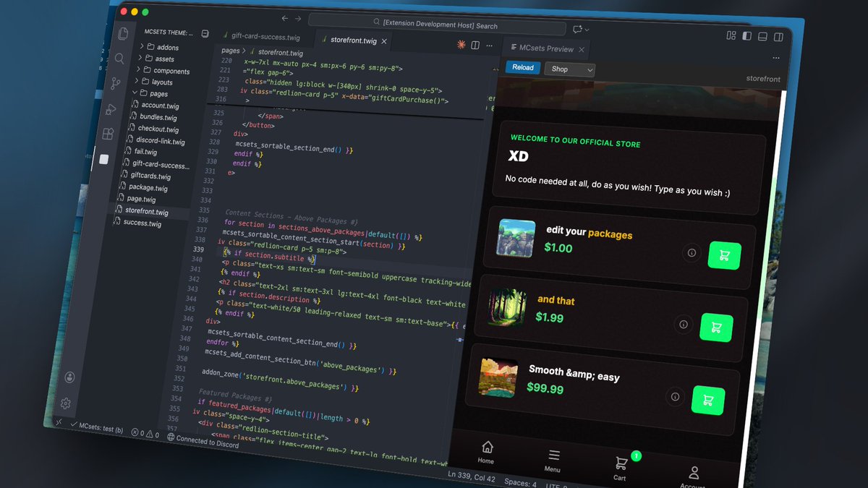Open the Shop page dropdown

tap(569, 69)
